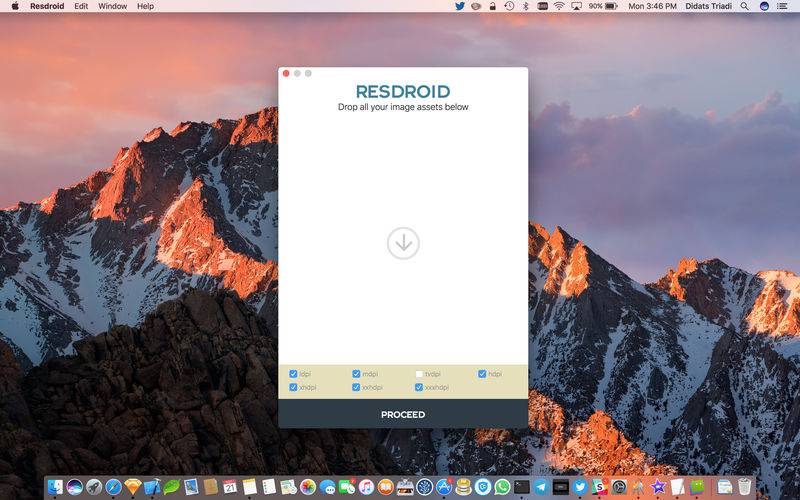Open App Store in the Dock
800x500 pixels.
coord(444,487)
